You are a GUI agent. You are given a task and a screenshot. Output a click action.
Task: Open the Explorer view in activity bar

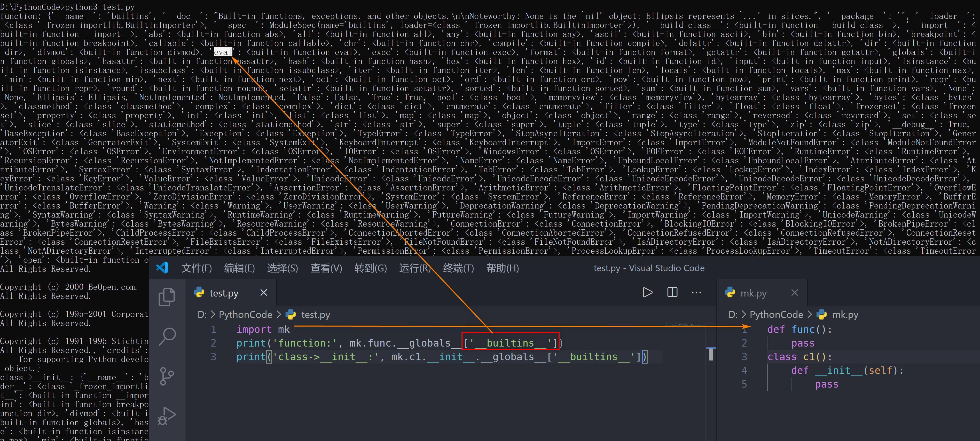(167, 297)
